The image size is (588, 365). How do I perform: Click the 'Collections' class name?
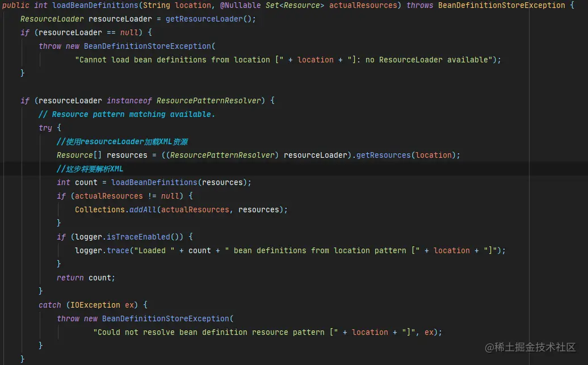click(99, 209)
